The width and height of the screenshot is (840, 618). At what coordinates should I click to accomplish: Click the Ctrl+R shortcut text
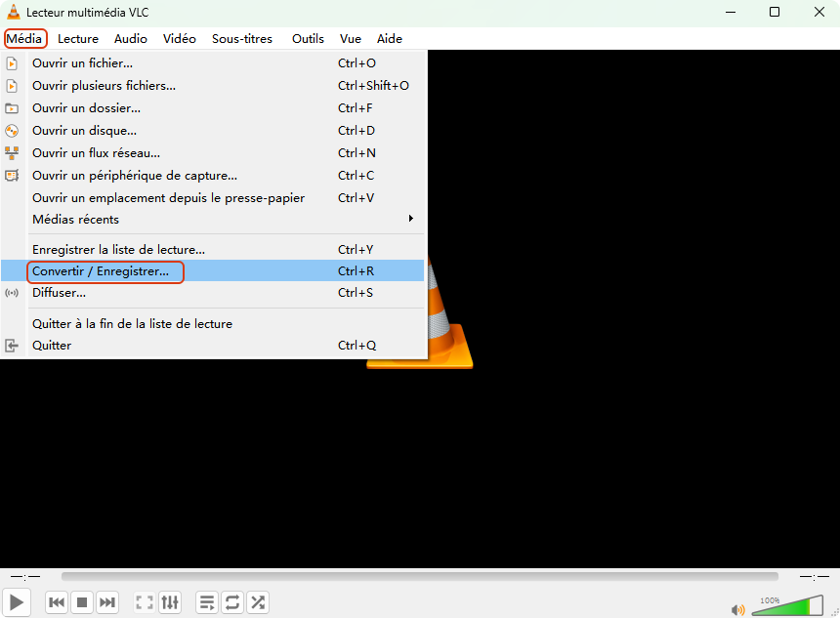[356, 271]
